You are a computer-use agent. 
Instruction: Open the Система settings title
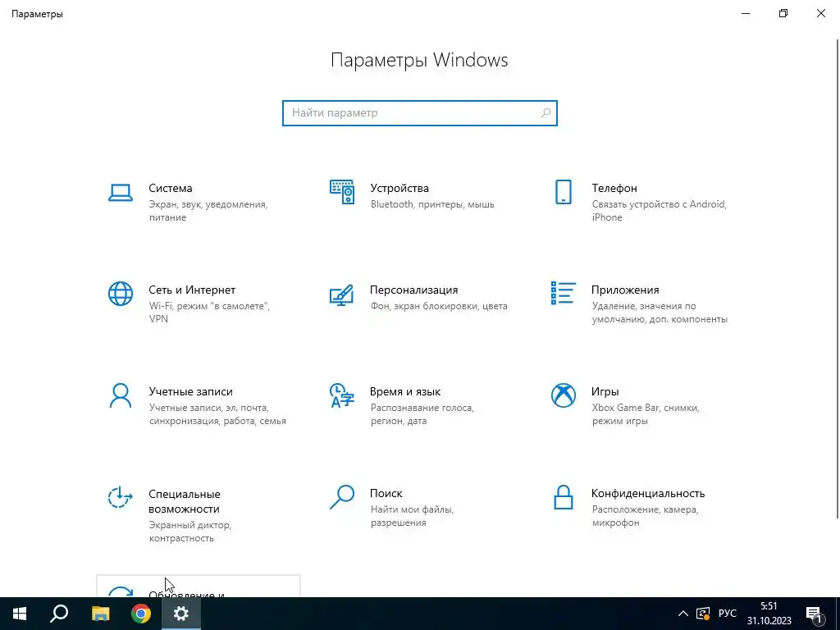pyautogui.click(x=171, y=188)
